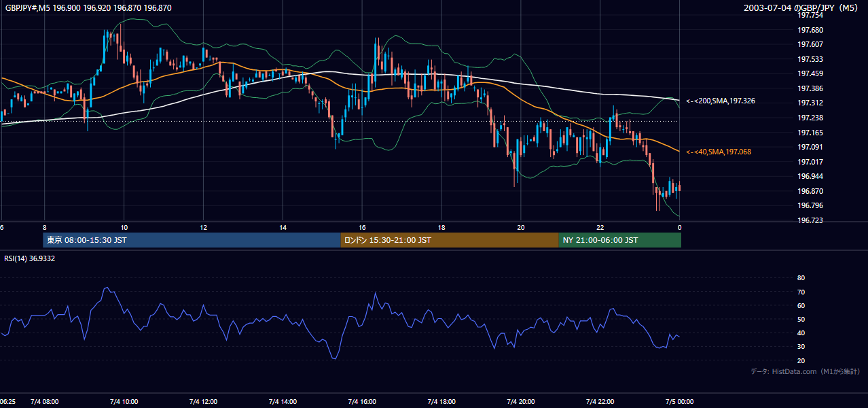Click the 7/5 00:00 date label

(679, 402)
